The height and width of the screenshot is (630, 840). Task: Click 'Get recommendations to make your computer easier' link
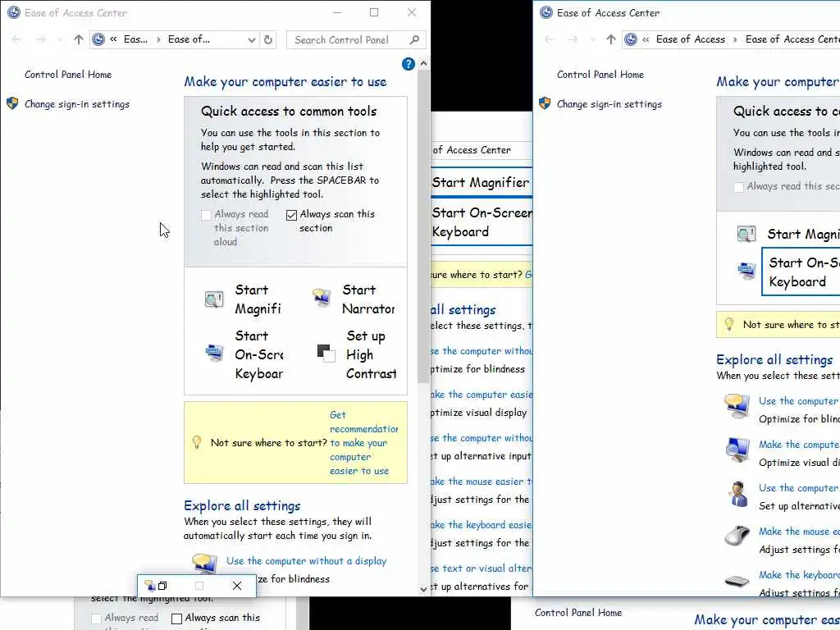(363, 442)
